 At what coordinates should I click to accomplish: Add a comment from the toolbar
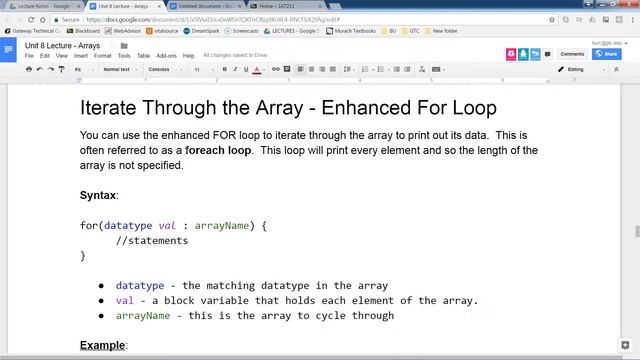pyautogui.click(x=287, y=69)
